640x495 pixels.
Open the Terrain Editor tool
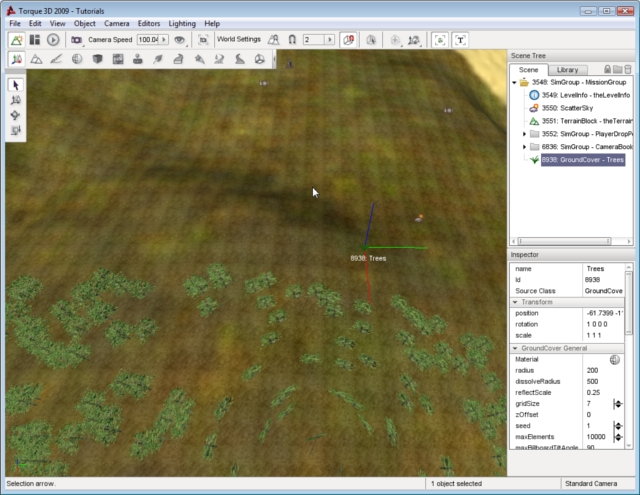tap(36, 59)
